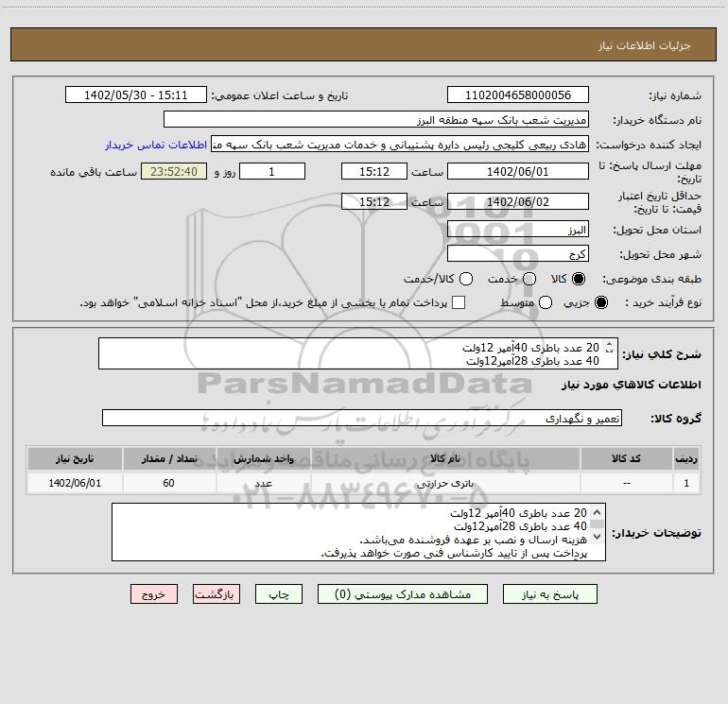The image size is (728, 704).
Task: Click the price validity time field 15:12
Action: (x=374, y=201)
